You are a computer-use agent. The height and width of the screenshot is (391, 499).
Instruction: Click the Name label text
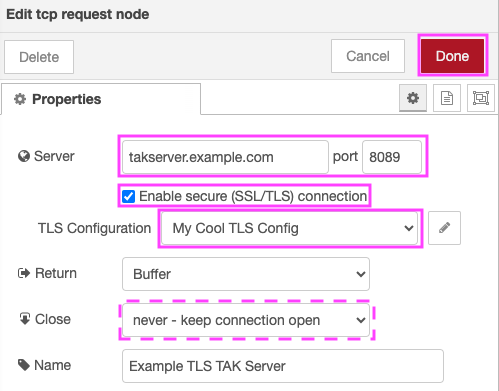[52, 365]
